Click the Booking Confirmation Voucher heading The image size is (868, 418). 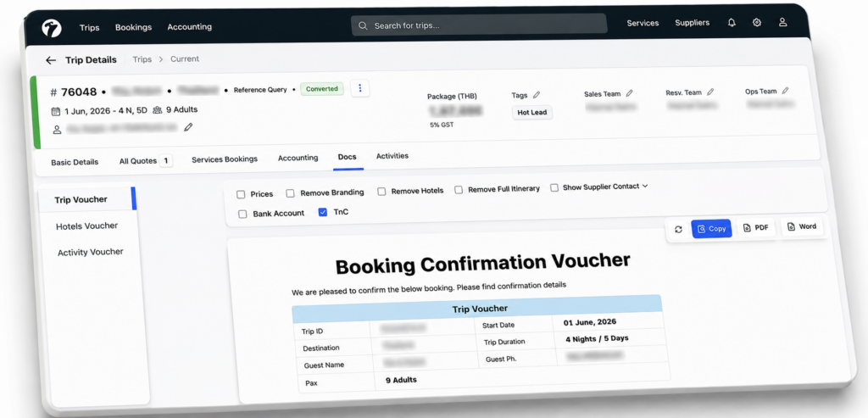[482, 264]
